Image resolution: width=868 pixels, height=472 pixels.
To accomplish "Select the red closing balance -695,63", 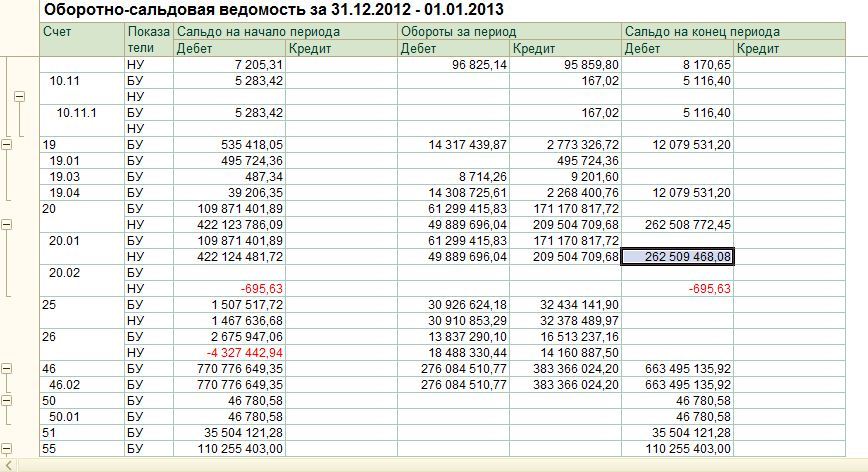I will pyautogui.click(x=709, y=289).
